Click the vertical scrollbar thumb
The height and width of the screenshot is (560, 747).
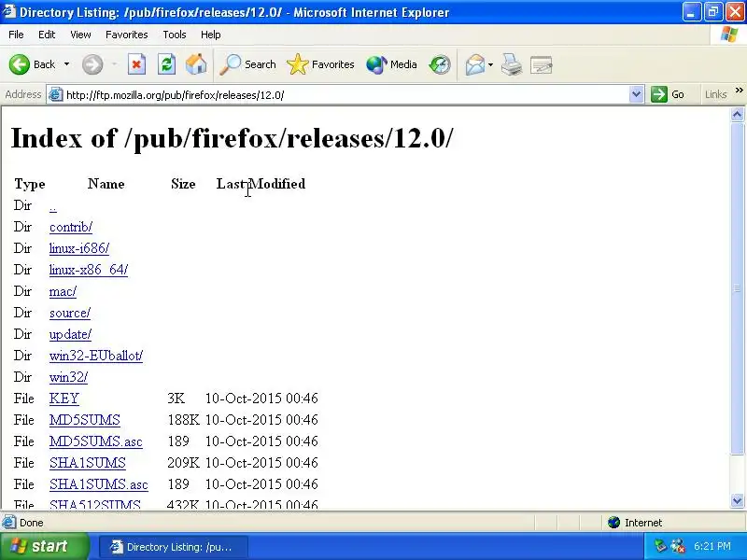coord(737,288)
